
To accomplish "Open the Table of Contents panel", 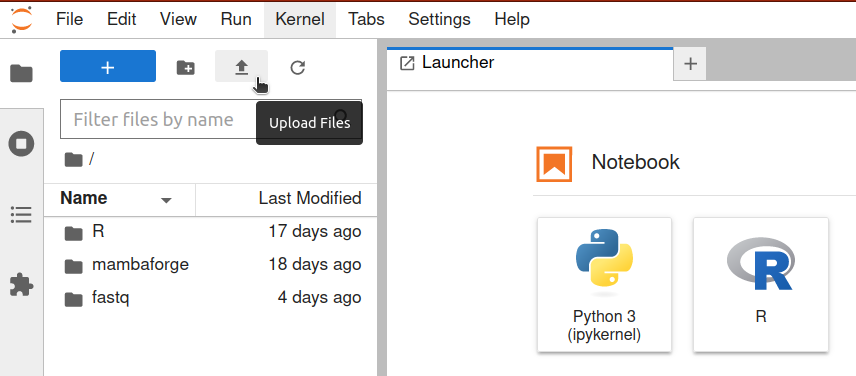I will 21,215.
